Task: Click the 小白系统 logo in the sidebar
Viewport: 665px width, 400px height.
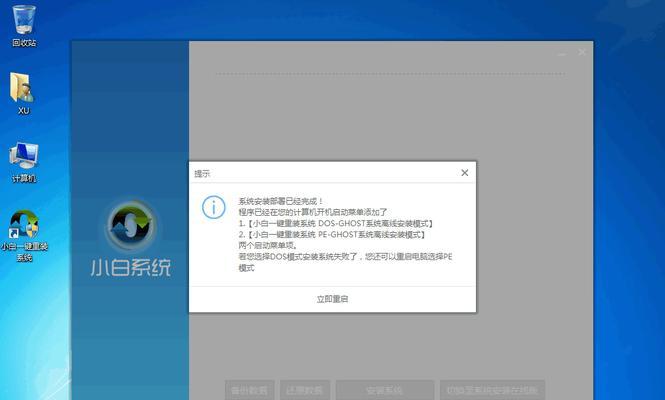Action: point(131,226)
